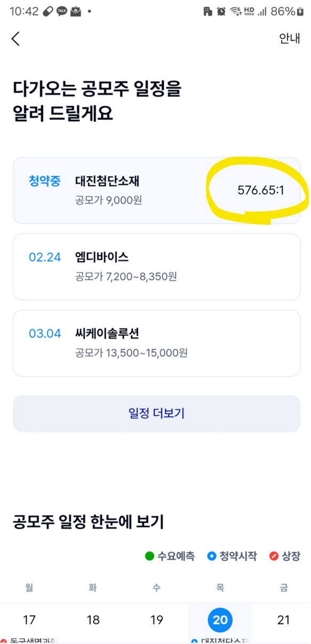Select calendar date 17
This screenshot has width=311, height=644.
29,620
